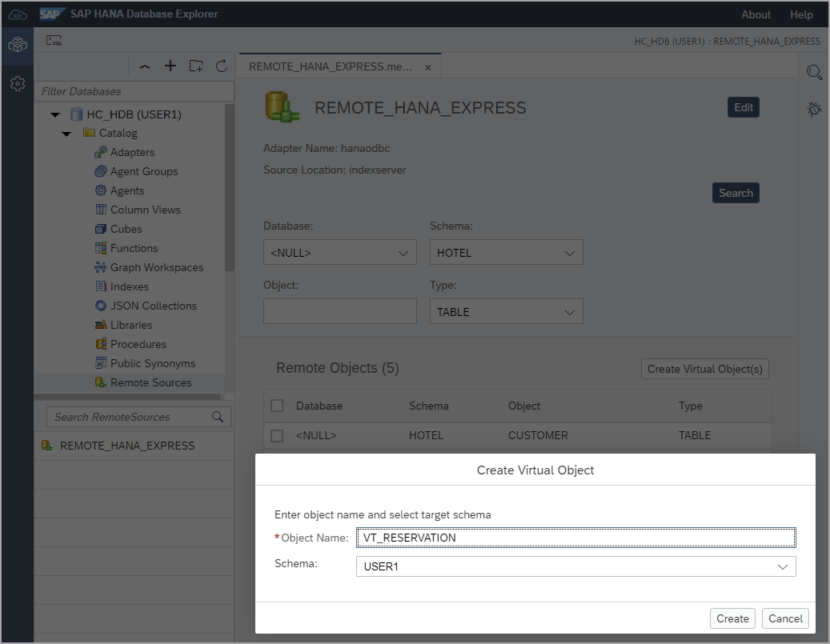Open the search magnifier on right panel
Screen dimensions: 830x644
814,72
